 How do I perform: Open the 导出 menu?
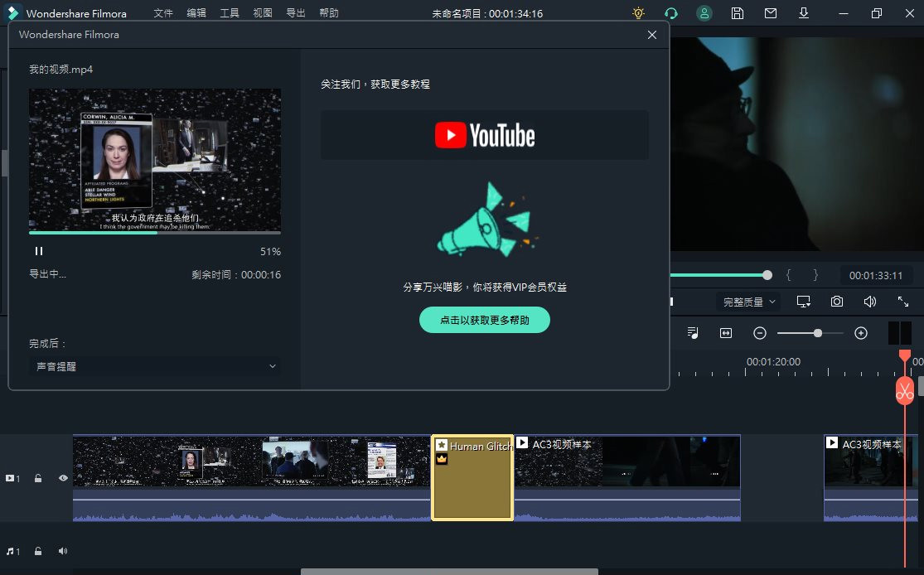(x=295, y=13)
